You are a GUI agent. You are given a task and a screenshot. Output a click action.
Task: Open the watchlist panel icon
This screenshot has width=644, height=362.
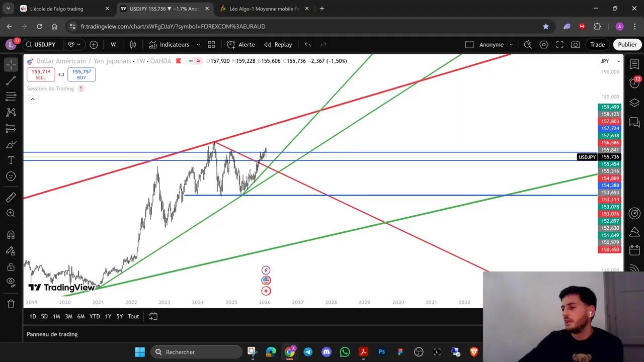(x=634, y=64)
